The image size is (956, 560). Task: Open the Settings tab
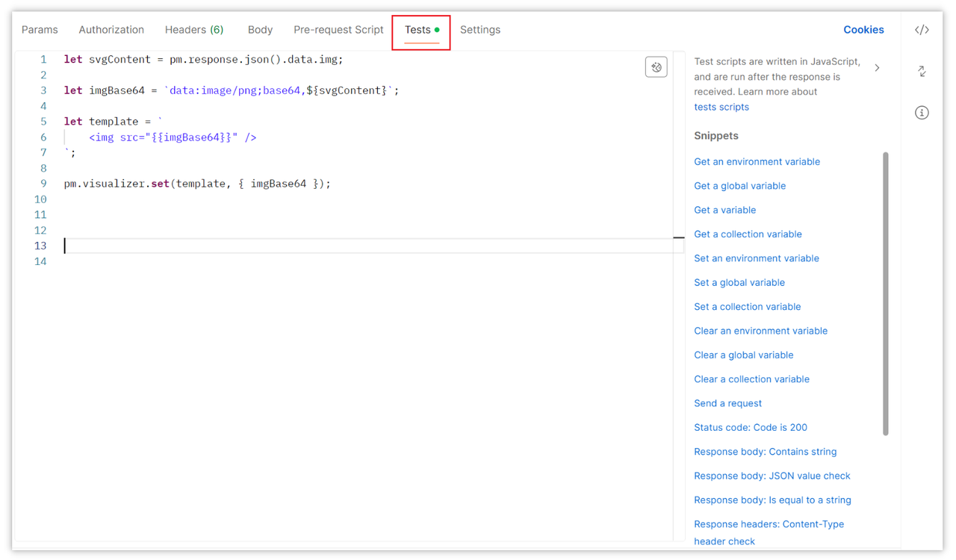480,30
